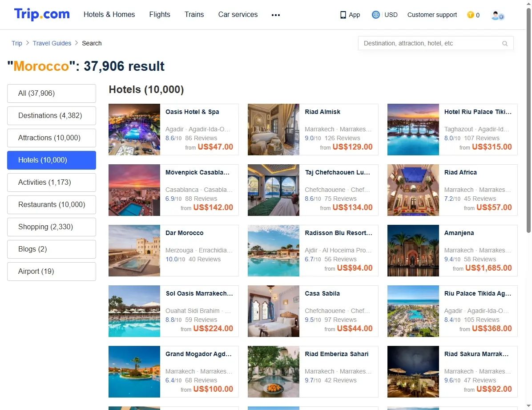
Task: Click the US$44.00 price
Action: 355,329
